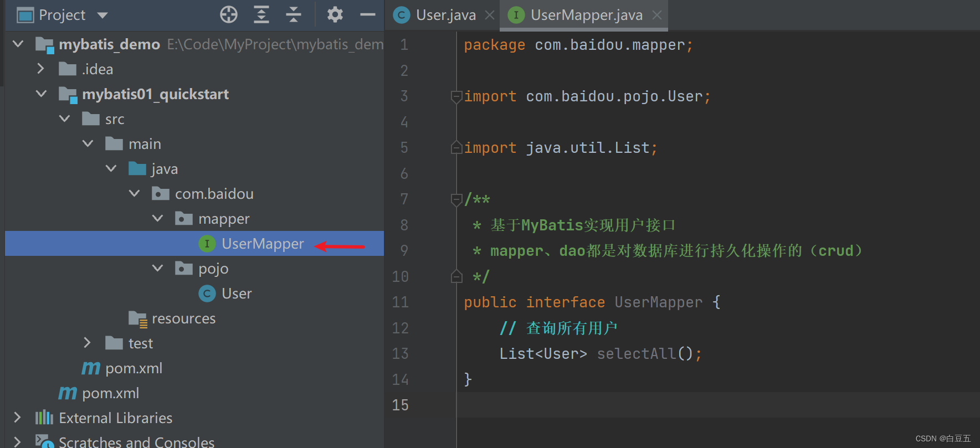
Task: Click the UserMapper interface icon in tree
Action: (207, 244)
